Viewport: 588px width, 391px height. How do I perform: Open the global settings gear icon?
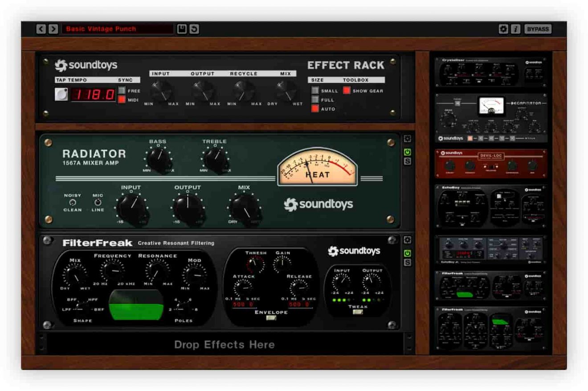point(504,29)
